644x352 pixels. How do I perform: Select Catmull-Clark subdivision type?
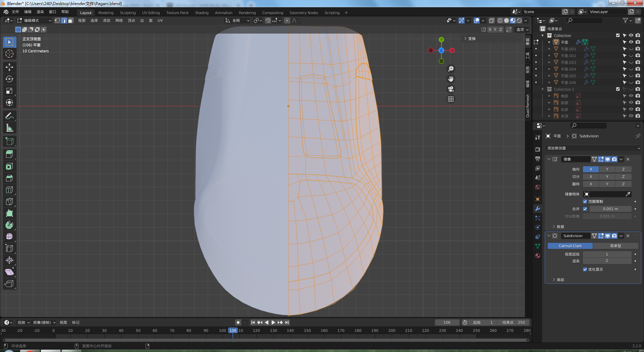[570, 246]
